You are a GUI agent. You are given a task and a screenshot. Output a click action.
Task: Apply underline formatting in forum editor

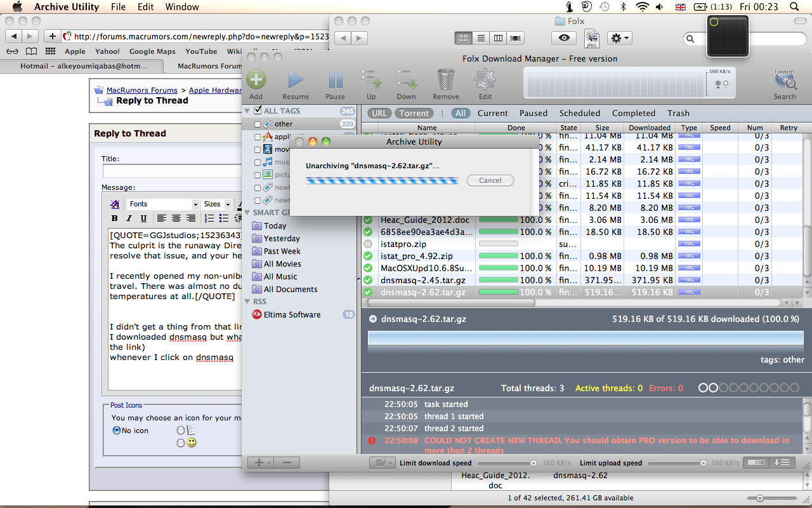click(x=144, y=218)
